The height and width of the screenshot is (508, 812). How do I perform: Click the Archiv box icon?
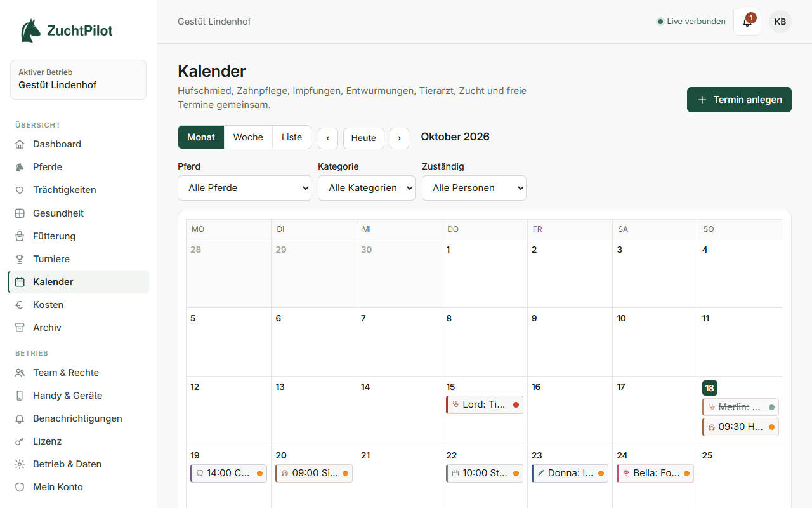[x=20, y=328]
